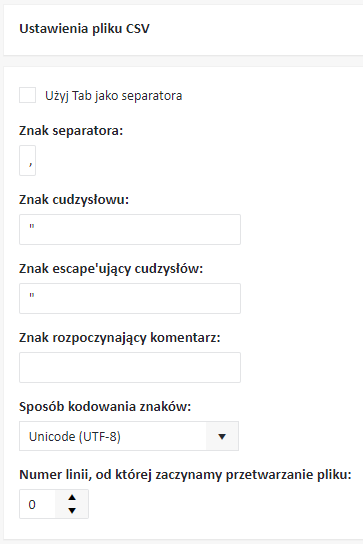
Task: Click the Numer linii przetwarzanie pliku label
Action: (x=185, y=475)
